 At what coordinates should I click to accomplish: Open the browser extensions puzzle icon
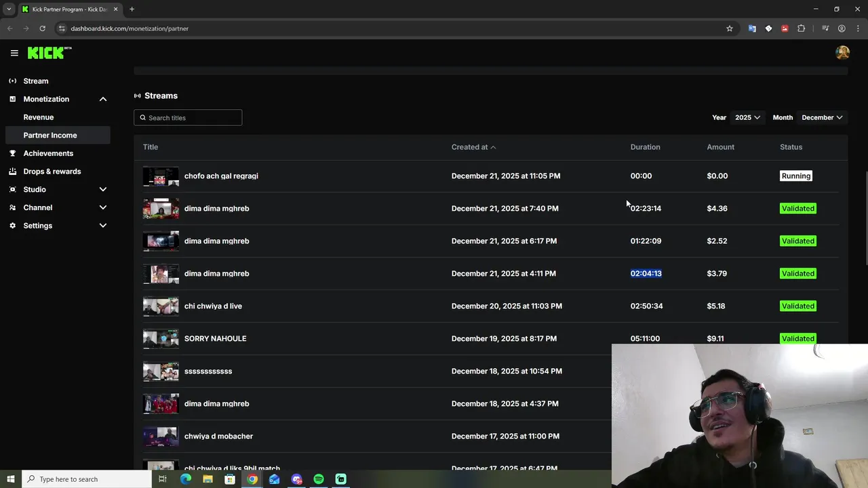pyautogui.click(x=801, y=28)
